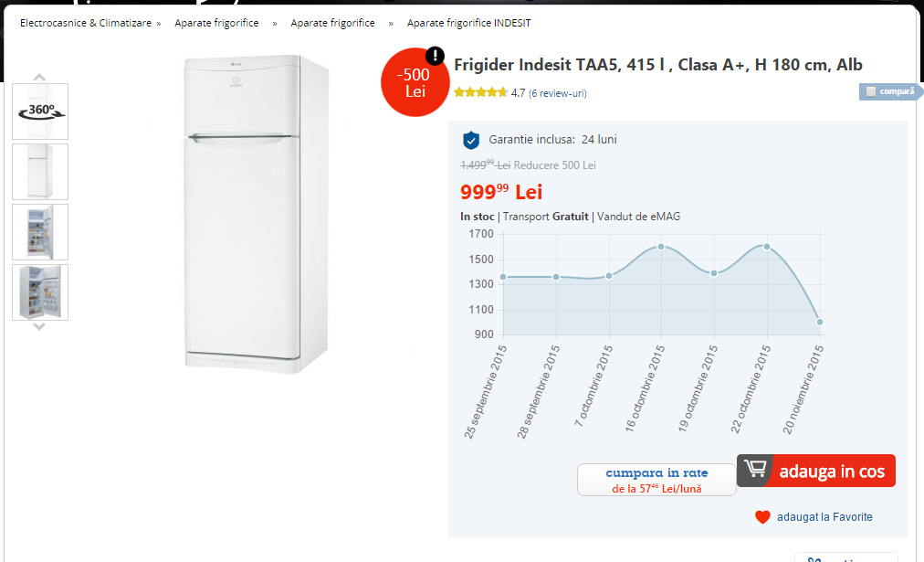This screenshot has width=924, height=562.
Task: Go to 'Aparate frigorifice INDESIT' breadcrumb
Action: (x=468, y=23)
